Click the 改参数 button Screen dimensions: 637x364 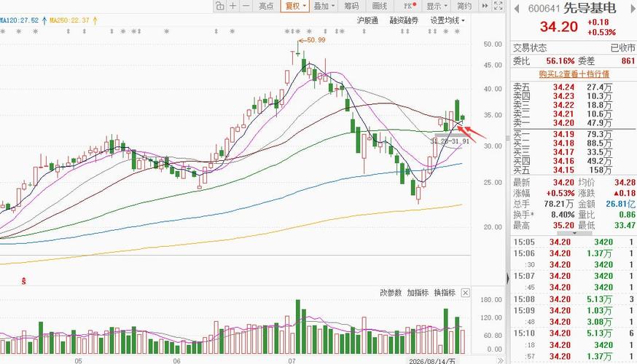tap(391, 293)
